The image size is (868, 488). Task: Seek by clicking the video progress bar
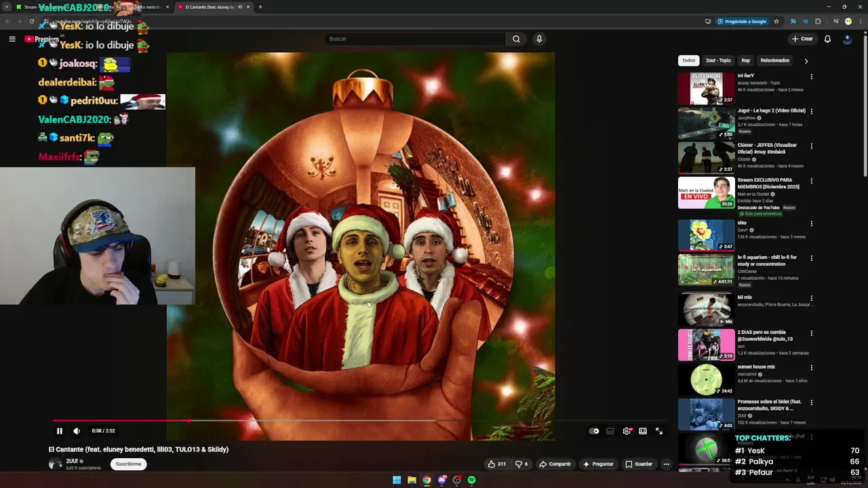[x=360, y=421]
